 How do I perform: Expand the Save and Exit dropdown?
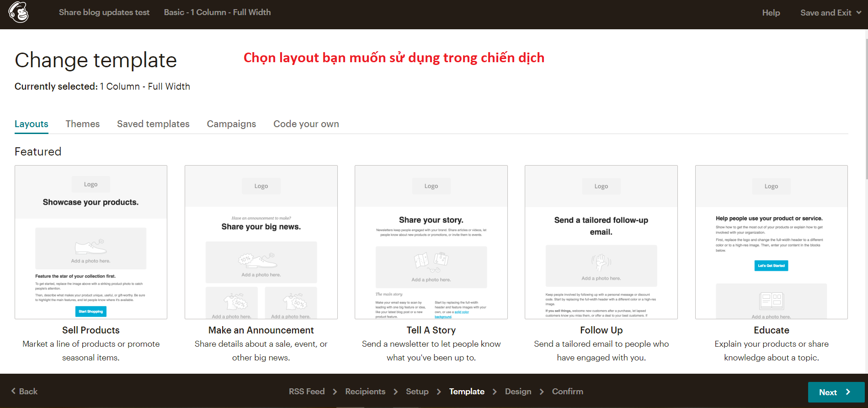tap(830, 13)
